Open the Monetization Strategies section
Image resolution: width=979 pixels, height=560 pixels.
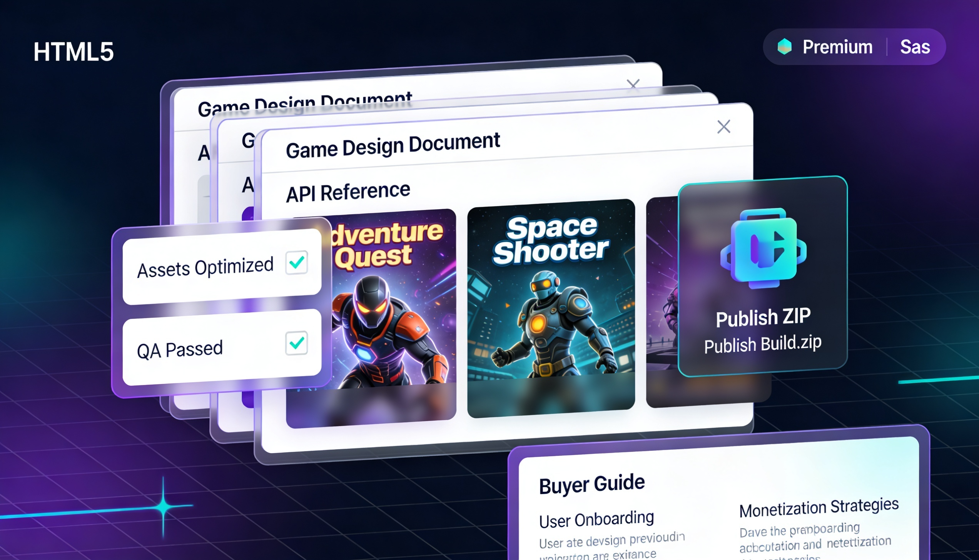pos(819,508)
